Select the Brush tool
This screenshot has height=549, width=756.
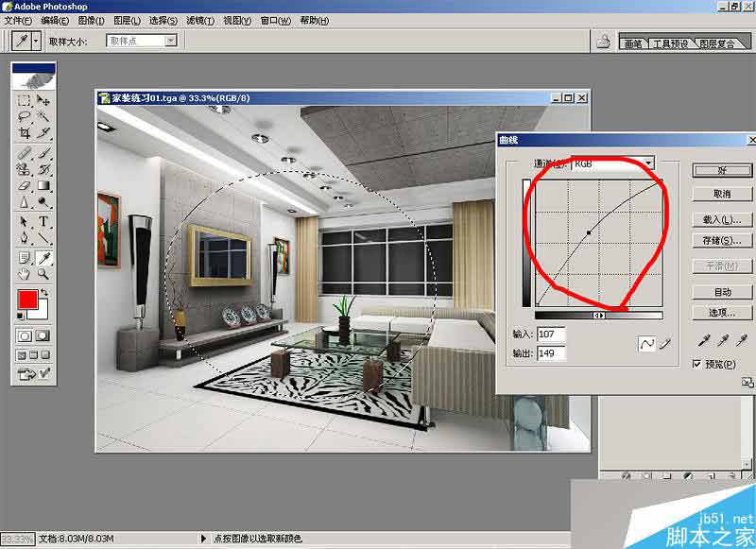43,153
